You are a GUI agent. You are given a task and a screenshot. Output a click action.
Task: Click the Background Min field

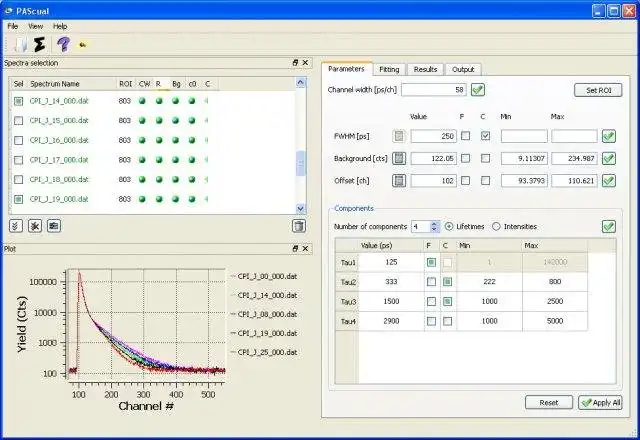(524, 158)
